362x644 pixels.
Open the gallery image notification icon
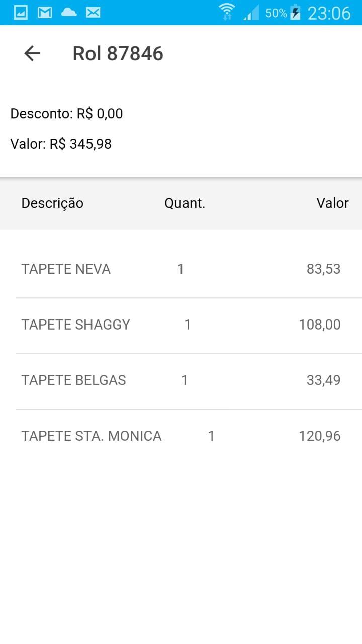(x=21, y=13)
